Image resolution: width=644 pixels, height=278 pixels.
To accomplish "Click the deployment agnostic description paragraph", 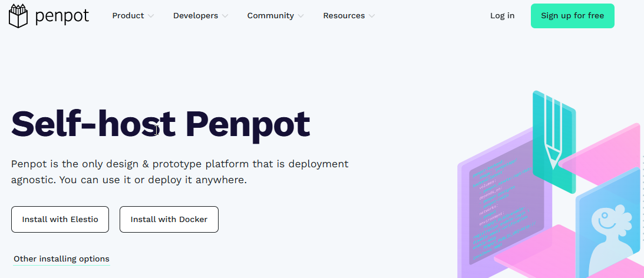I will click(180, 172).
